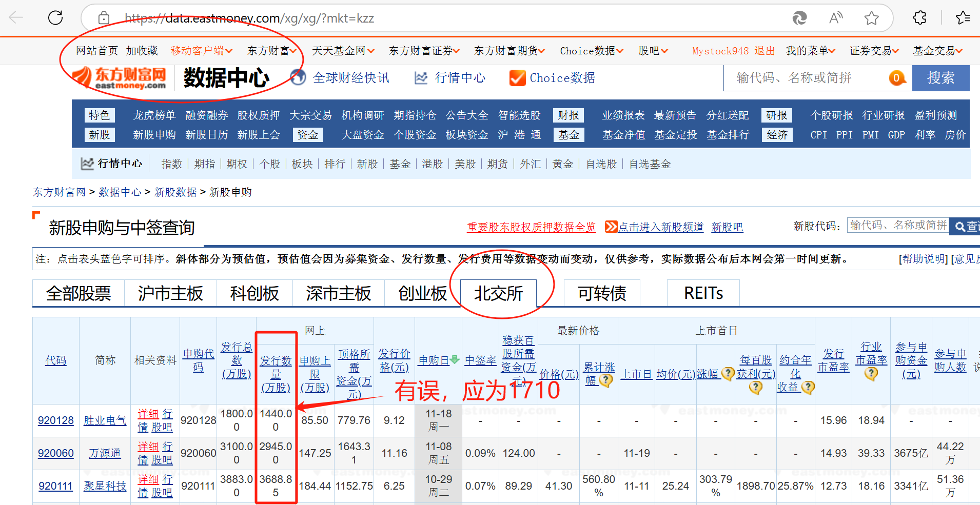Expand the 东方财富期货 dropdown
Screen dimensions: 980x505
(x=509, y=51)
